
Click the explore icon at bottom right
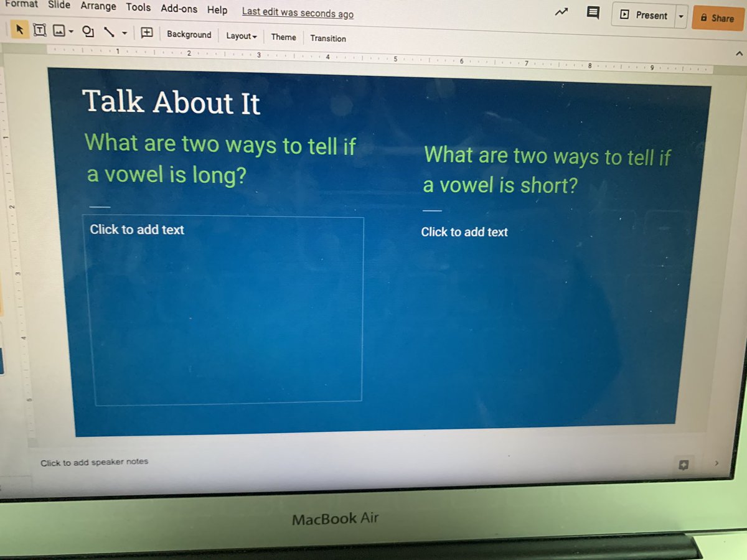(x=683, y=464)
